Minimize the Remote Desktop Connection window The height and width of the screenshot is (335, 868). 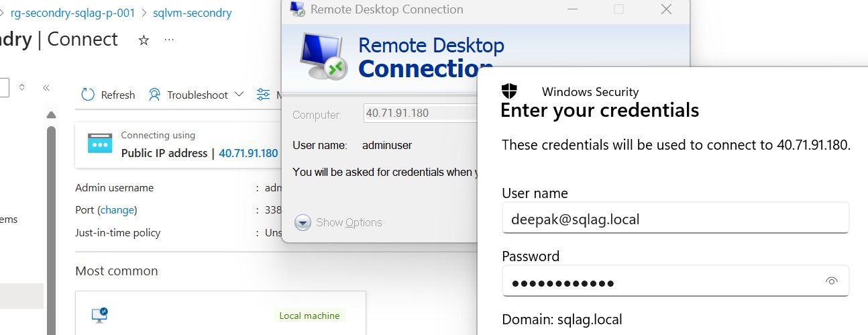pyautogui.click(x=572, y=9)
